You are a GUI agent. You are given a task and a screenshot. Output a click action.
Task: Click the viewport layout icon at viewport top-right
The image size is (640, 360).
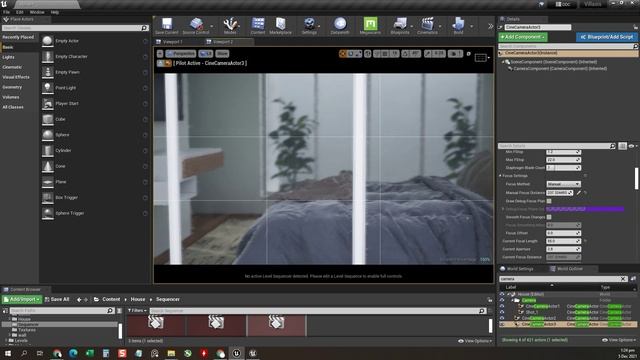click(481, 58)
